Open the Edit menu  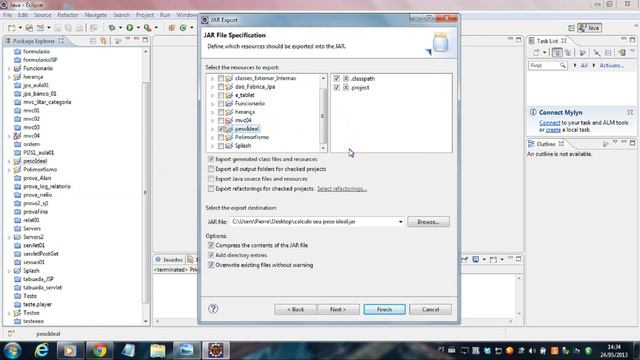pos(23,15)
